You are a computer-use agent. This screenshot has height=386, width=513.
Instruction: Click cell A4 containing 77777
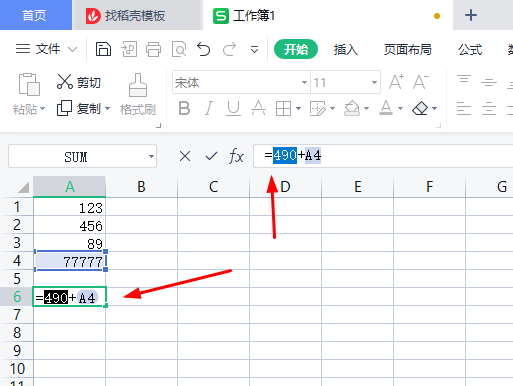(x=69, y=261)
